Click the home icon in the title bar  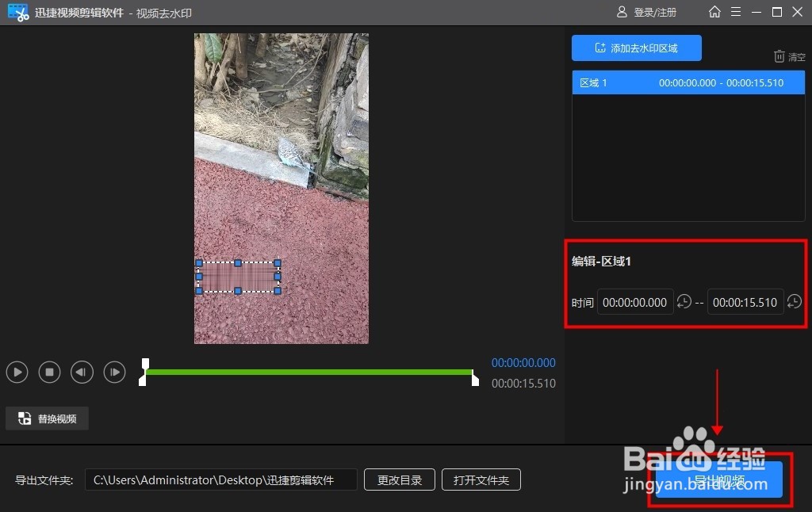tap(714, 12)
